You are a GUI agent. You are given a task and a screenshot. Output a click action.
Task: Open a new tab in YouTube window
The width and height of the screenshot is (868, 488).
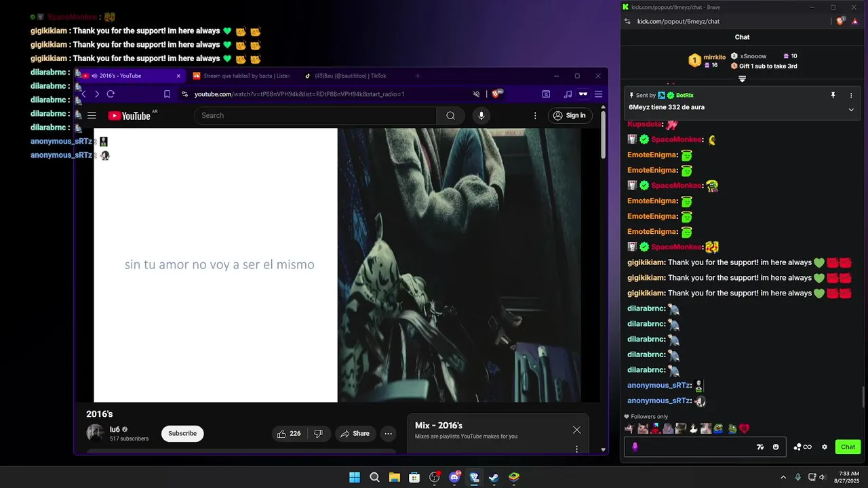pos(418,76)
